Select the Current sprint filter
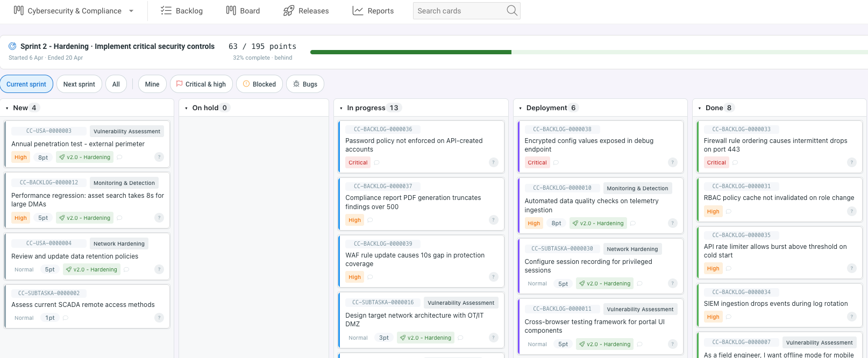 pos(26,84)
